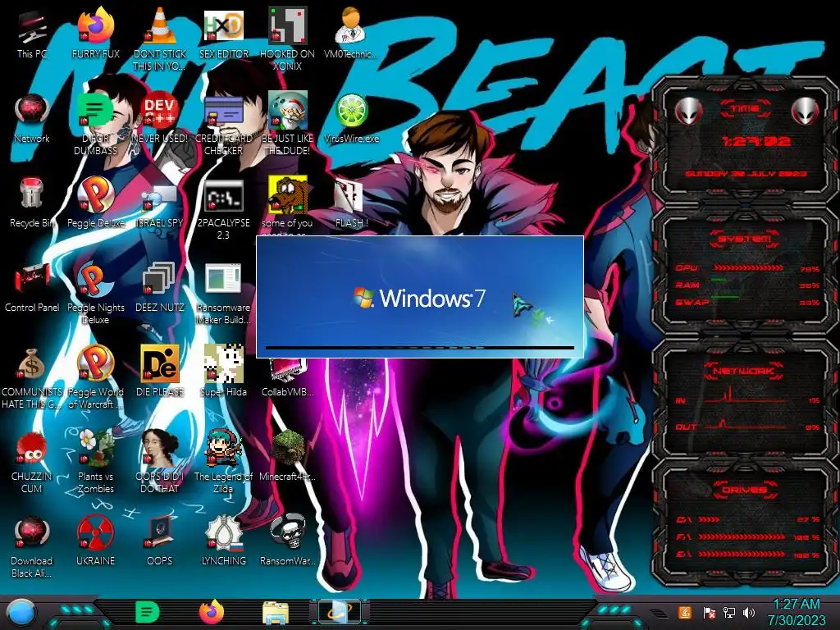The height and width of the screenshot is (630, 840).
Task: Open the Recycle Bin desktop icon
Action: click(32, 203)
